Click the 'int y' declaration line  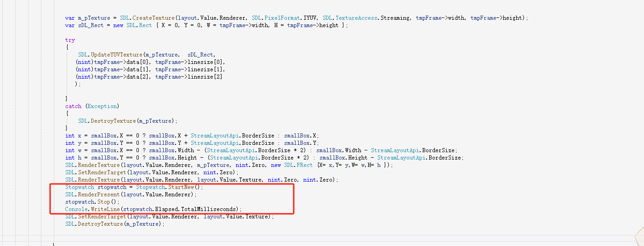[192, 143]
